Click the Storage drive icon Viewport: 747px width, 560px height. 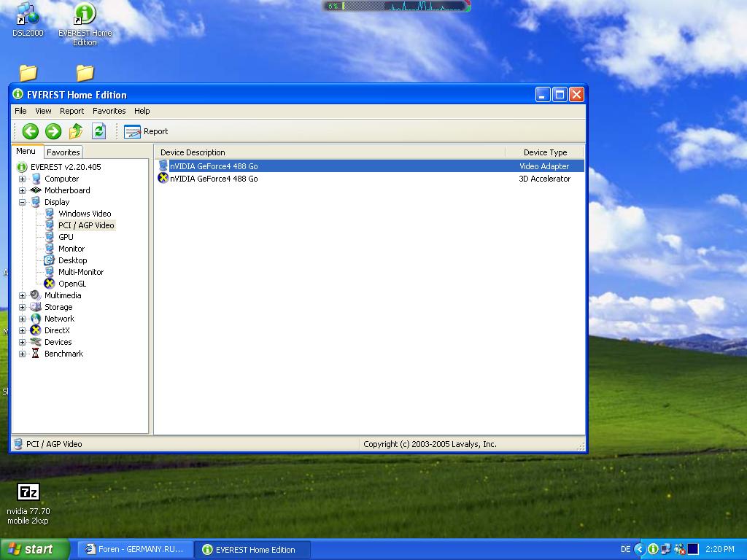tap(36, 307)
